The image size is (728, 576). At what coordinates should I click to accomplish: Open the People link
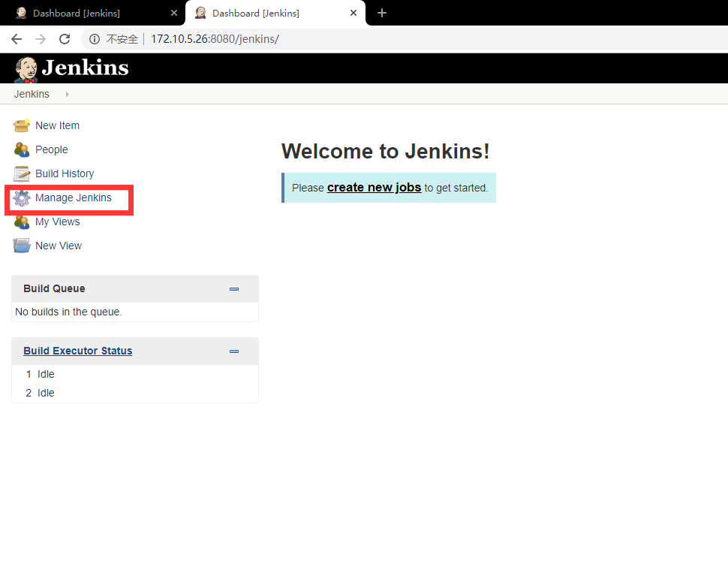coord(52,149)
